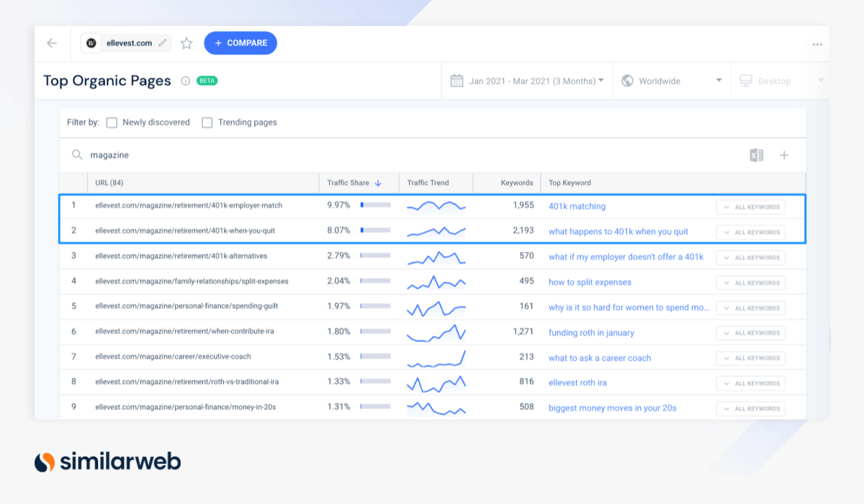Click the COMPARE button
The image size is (864, 504).
[x=240, y=43]
